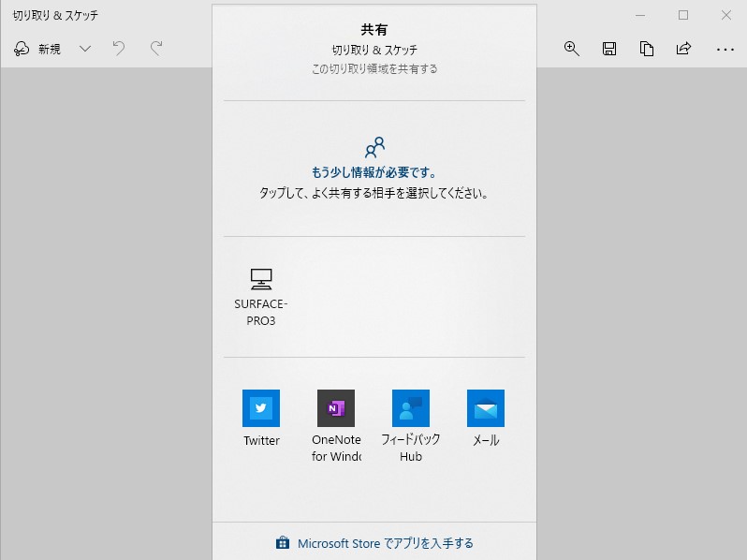Share to フィードバック Hub
747x560 pixels.
[411, 426]
